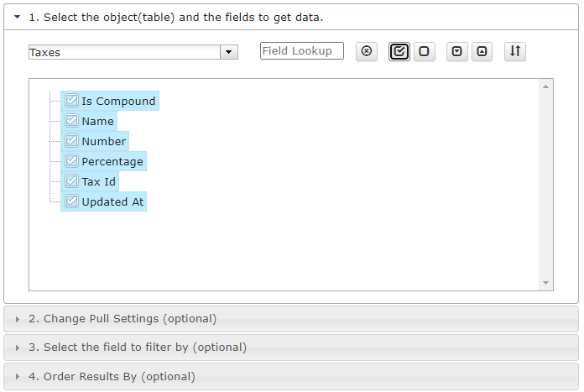584x392 pixels.
Task: Select the Number field label
Action: (x=103, y=141)
